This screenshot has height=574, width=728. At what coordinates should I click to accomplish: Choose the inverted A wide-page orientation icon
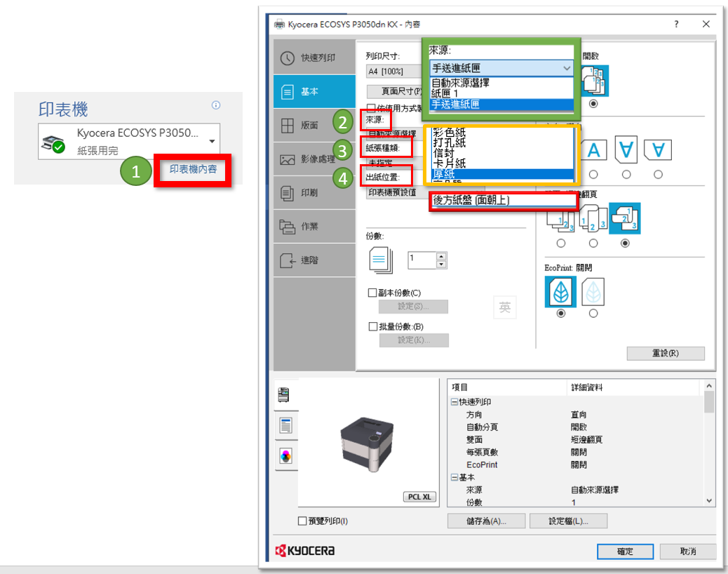coord(658,150)
